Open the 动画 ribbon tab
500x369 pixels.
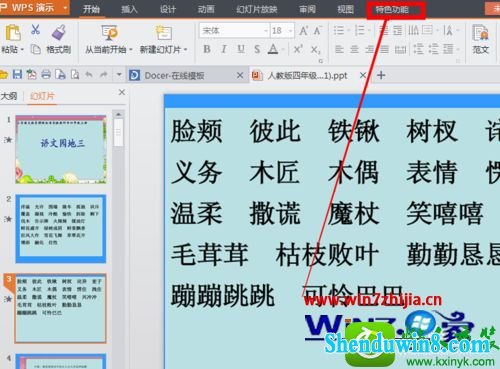point(206,9)
